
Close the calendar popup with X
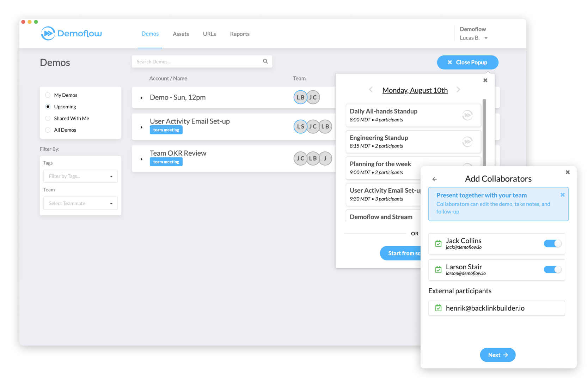point(485,80)
